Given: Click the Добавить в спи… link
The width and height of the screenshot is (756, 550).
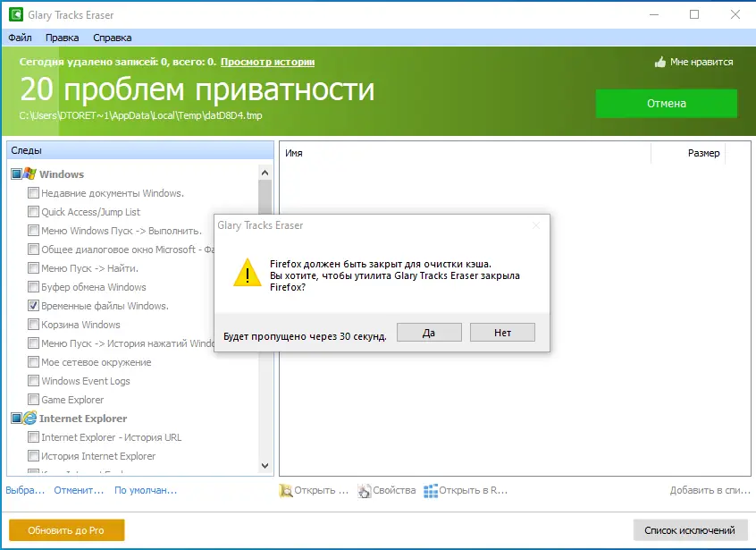Looking at the screenshot, I should (x=710, y=490).
